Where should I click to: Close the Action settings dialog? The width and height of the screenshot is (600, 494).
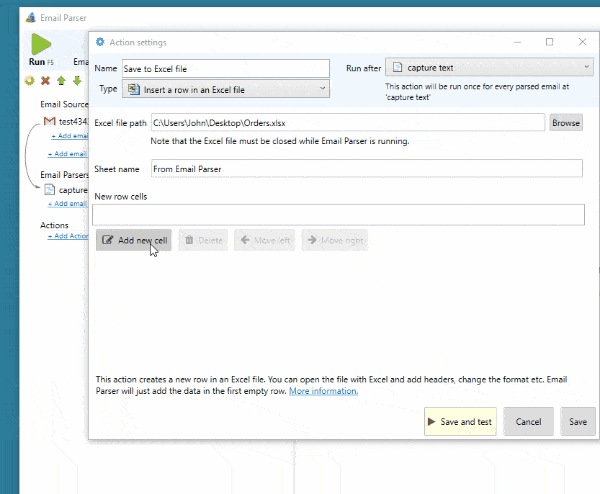point(582,42)
